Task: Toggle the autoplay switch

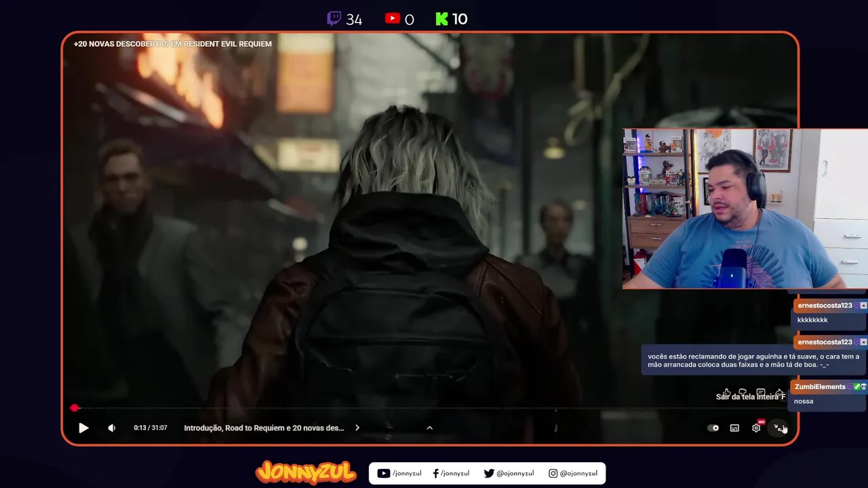Action: click(x=713, y=428)
